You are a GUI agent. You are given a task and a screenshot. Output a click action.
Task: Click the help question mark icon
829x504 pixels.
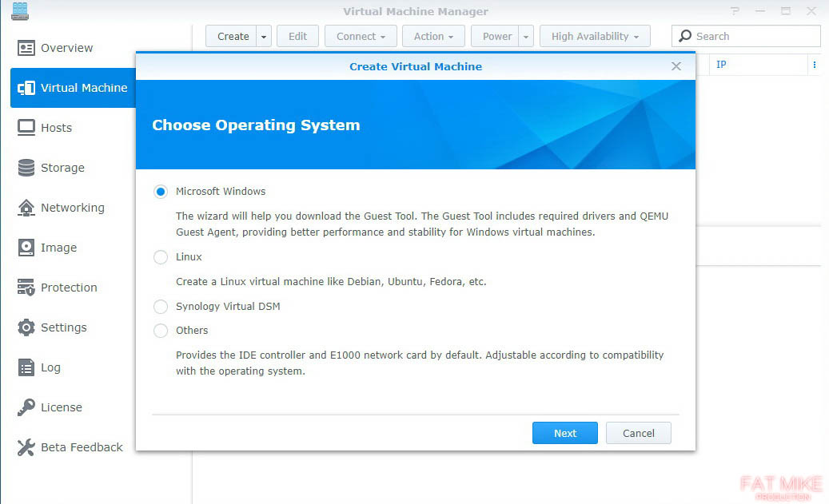(735, 10)
